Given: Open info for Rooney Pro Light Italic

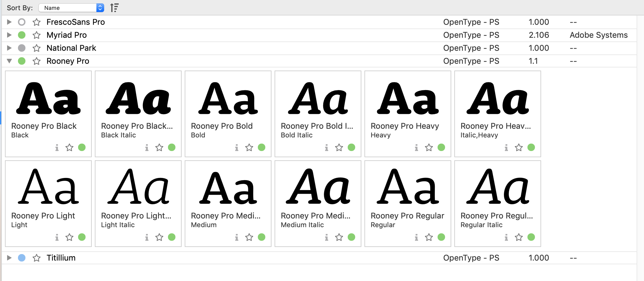Looking at the screenshot, I should tap(147, 237).
